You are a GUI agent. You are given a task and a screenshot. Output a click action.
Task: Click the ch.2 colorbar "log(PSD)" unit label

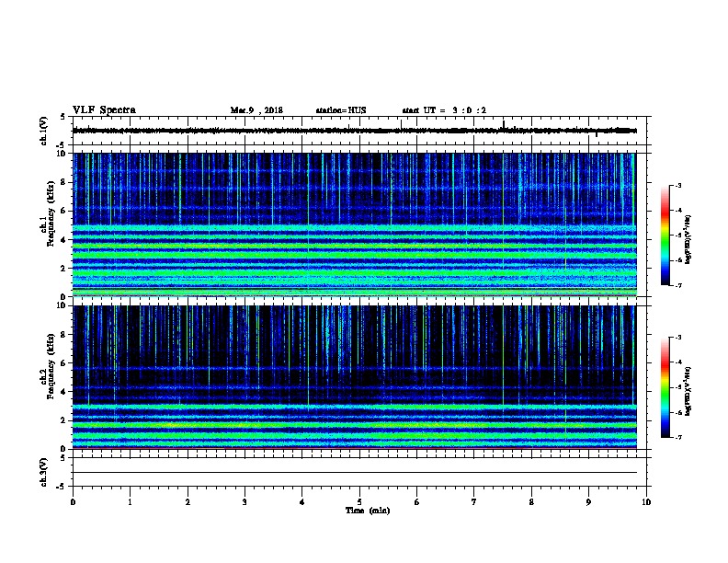point(688,392)
